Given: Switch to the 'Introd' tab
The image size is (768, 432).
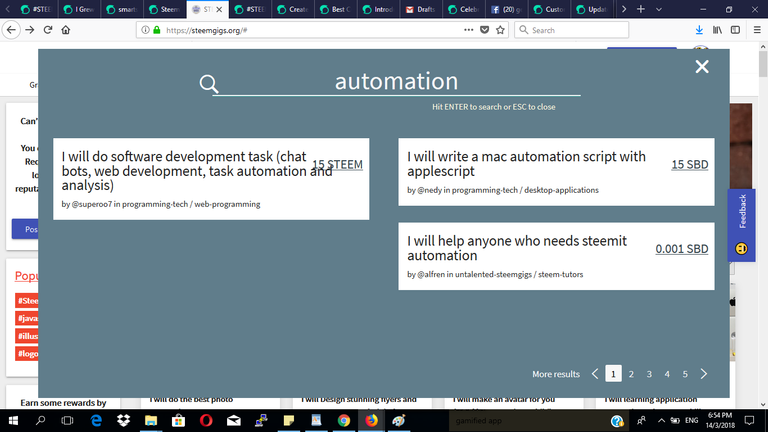Looking at the screenshot, I should pyautogui.click(x=377, y=9).
